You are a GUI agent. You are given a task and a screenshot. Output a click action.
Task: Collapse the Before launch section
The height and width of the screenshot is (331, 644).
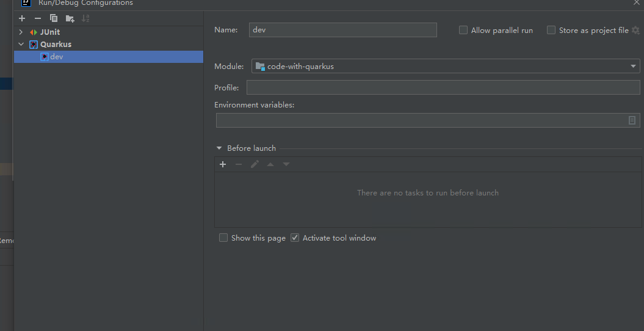pos(219,148)
